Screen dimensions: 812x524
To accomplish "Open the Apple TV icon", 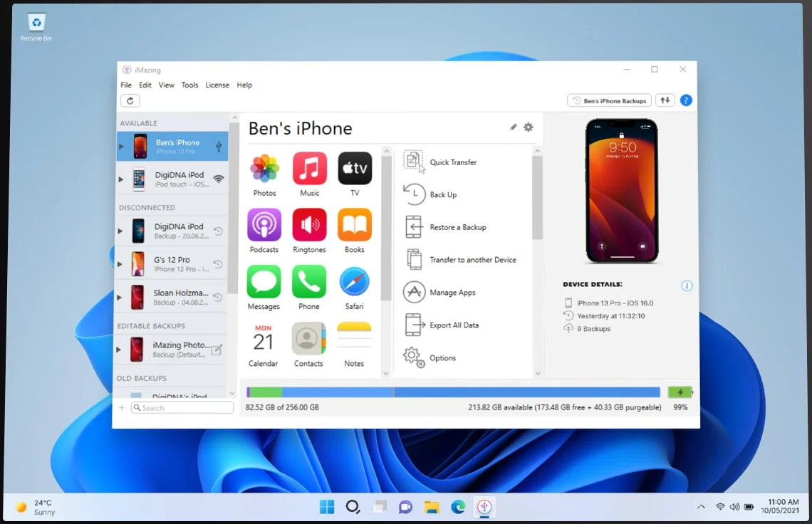I will click(x=355, y=169).
